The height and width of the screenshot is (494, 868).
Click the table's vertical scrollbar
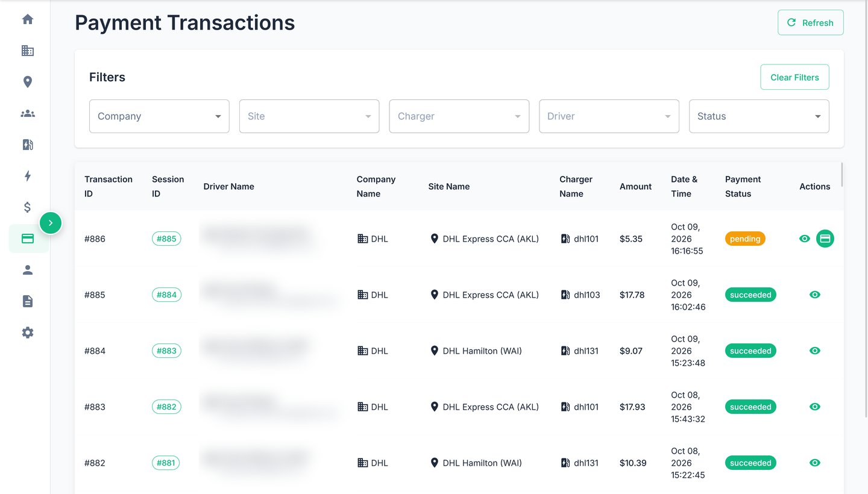tap(841, 175)
